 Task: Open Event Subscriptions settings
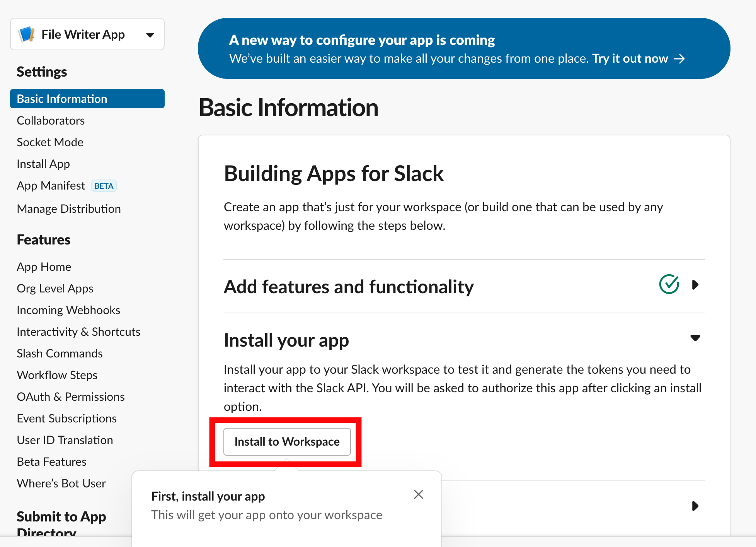click(x=66, y=418)
